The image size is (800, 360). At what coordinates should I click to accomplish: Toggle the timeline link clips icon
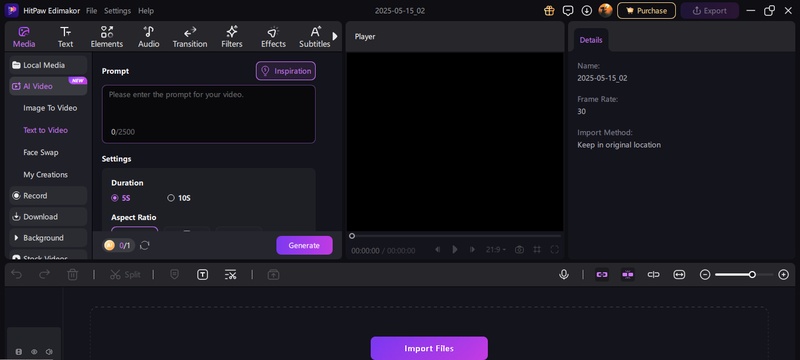(602, 275)
